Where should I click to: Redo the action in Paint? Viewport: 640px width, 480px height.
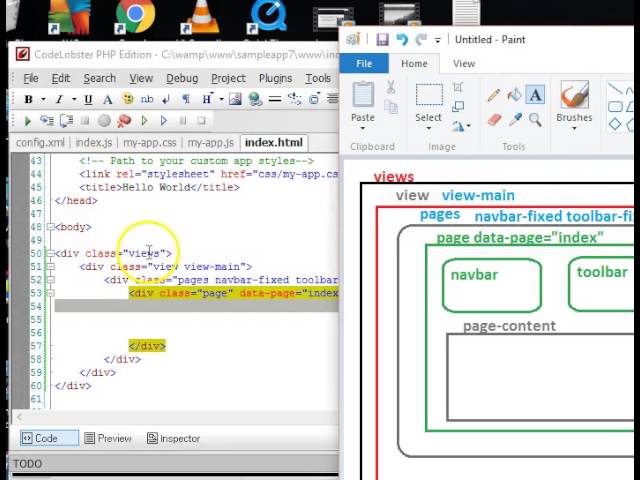pyautogui.click(x=420, y=40)
